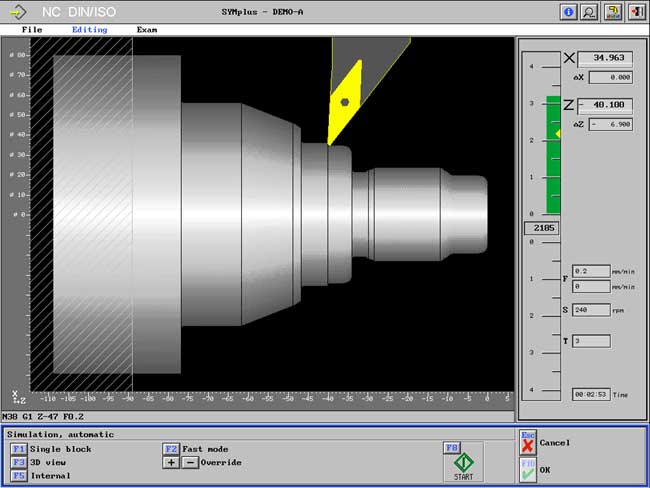Toggle Fast mode with F2 key button
The height and width of the screenshot is (488, 650).
point(171,449)
